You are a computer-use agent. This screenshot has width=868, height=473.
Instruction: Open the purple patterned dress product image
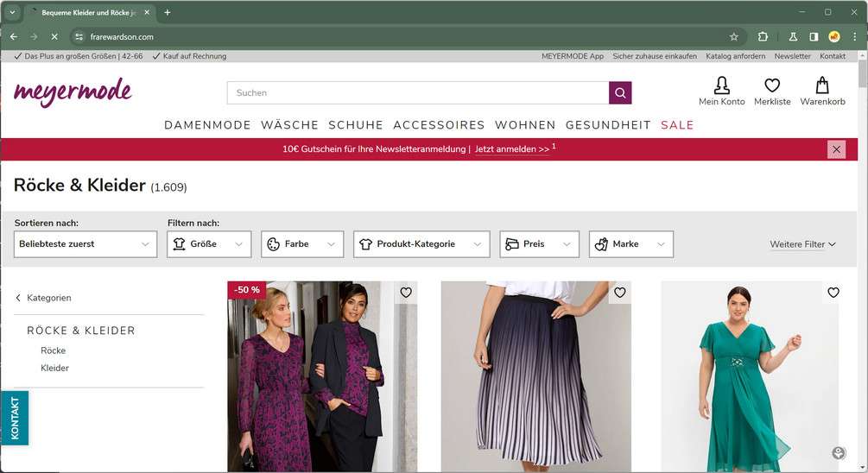pyautogui.click(x=322, y=376)
